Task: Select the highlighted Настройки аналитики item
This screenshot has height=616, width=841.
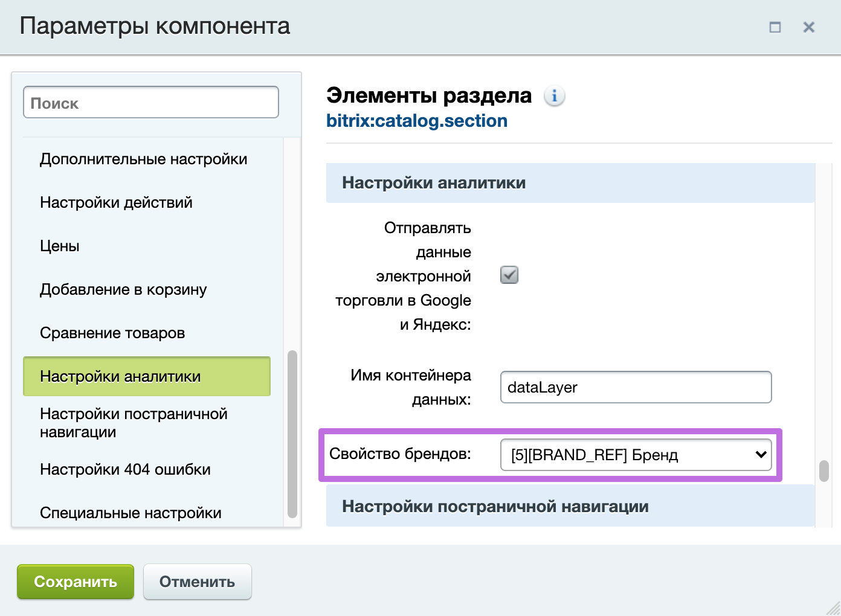Action: tap(147, 376)
